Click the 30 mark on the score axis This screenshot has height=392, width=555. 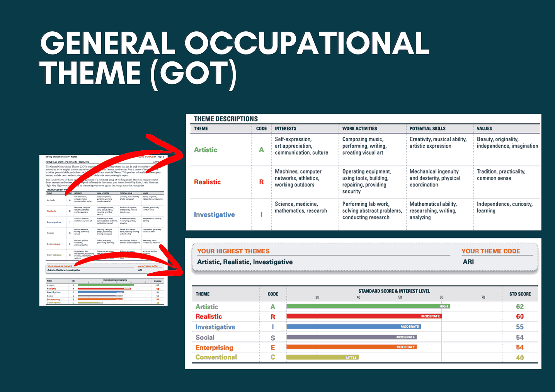pyautogui.click(x=317, y=297)
